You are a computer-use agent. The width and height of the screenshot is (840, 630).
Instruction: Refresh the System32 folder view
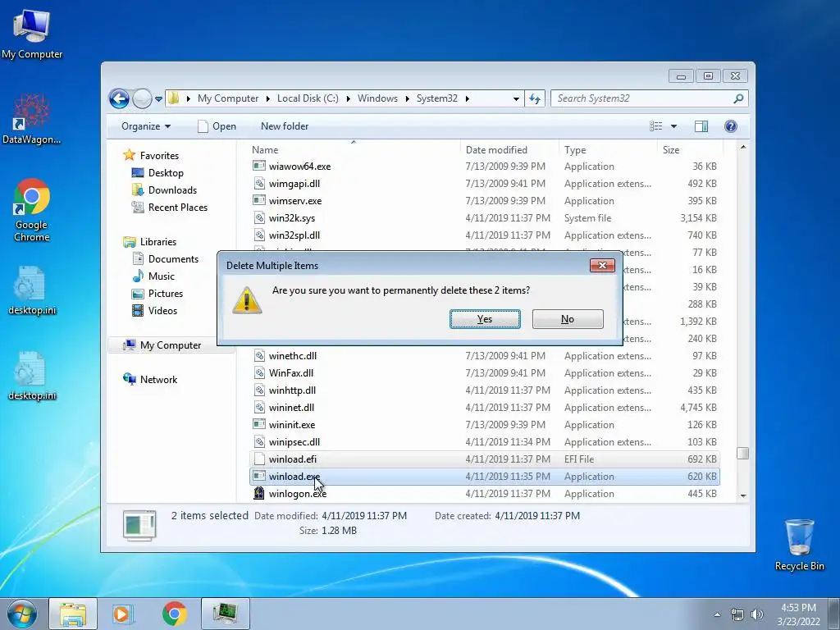[x=535, y=98]
